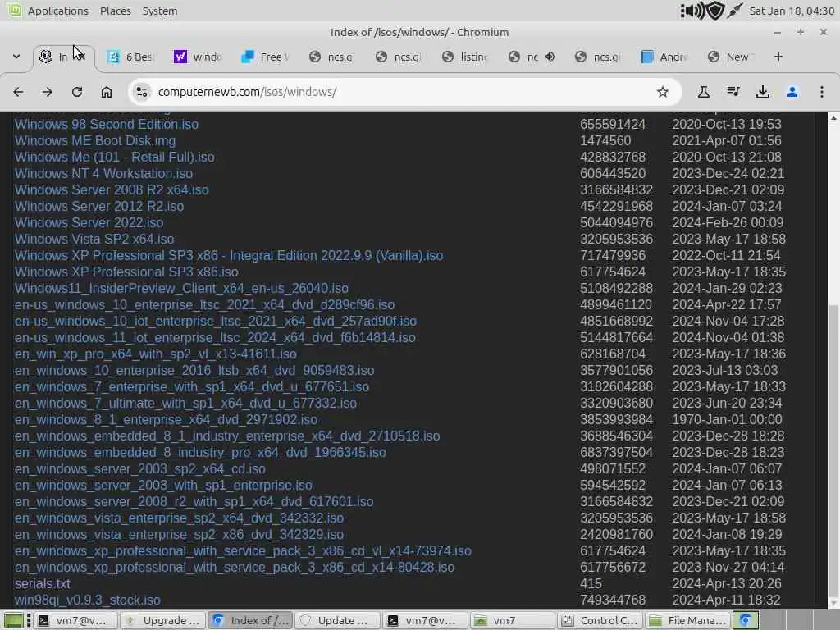
Task: Bookmark this page with the star
Action: 663,92
